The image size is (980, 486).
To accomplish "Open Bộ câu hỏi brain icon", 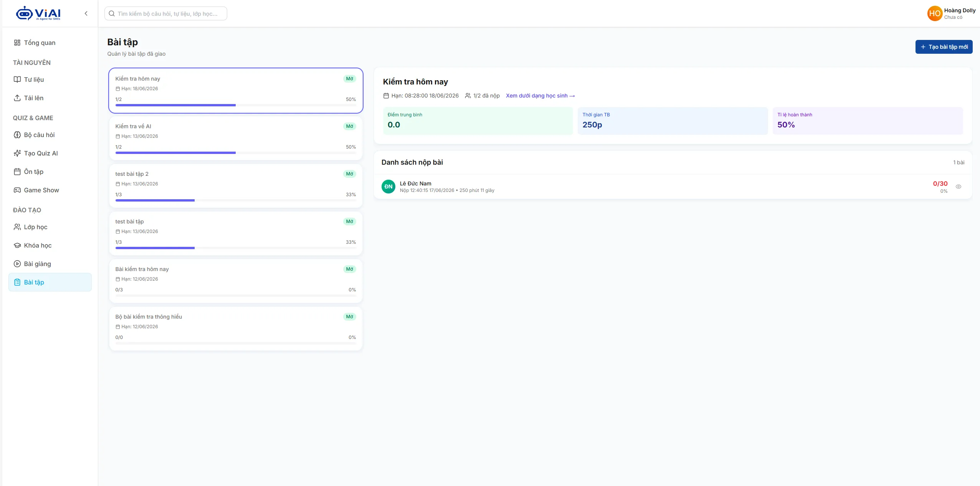I will pos(17,135).
